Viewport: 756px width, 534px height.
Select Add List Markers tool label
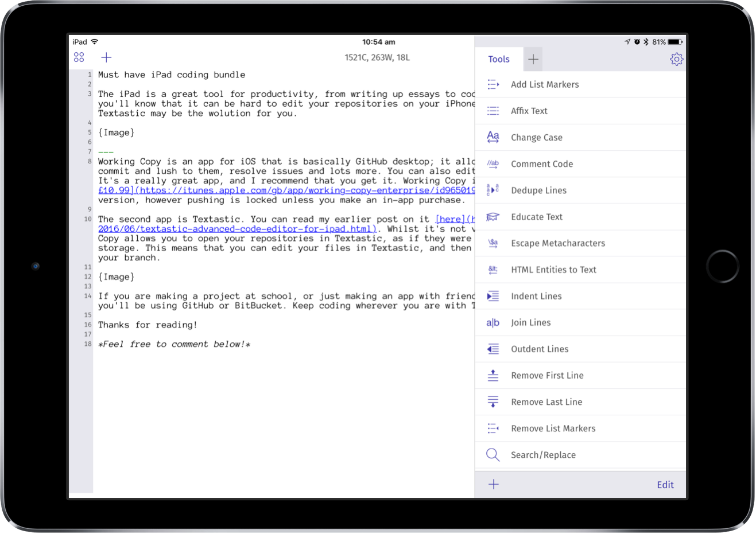tap(545, 84)
